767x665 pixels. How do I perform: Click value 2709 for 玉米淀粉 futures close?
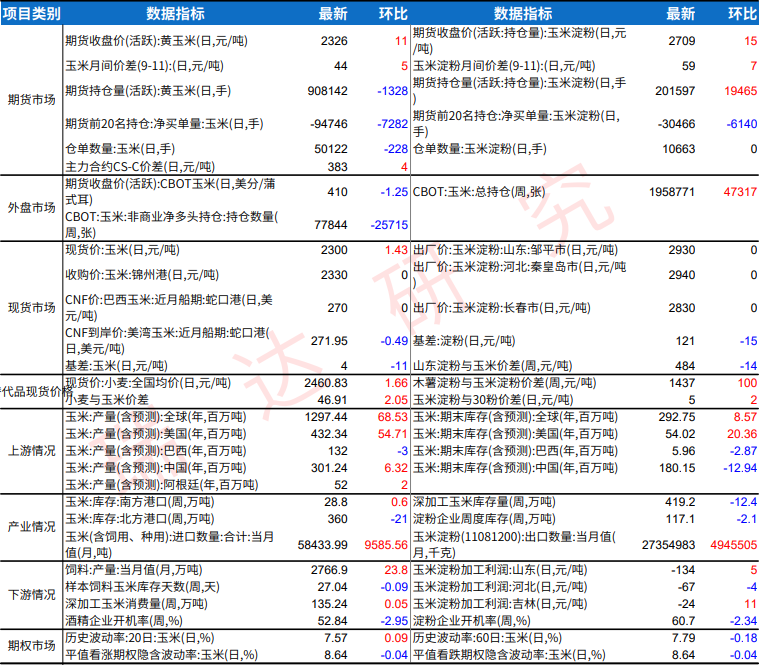[x=682, y=41]
